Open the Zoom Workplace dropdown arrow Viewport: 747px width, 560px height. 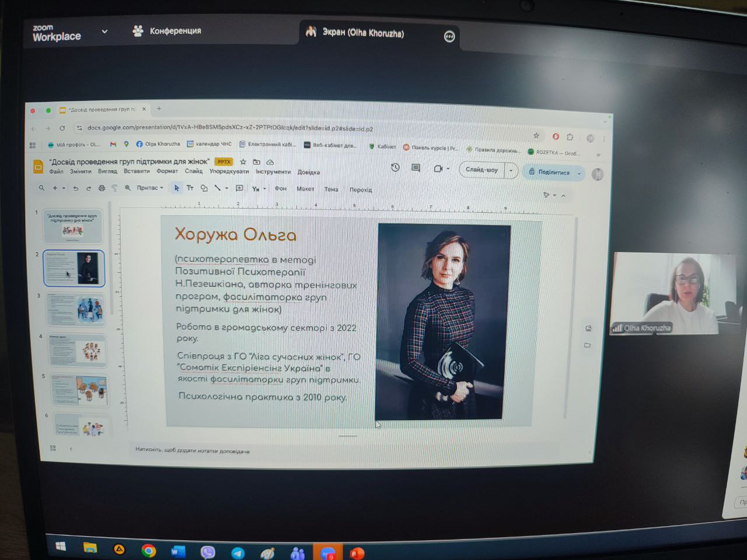tap(104, 32)
